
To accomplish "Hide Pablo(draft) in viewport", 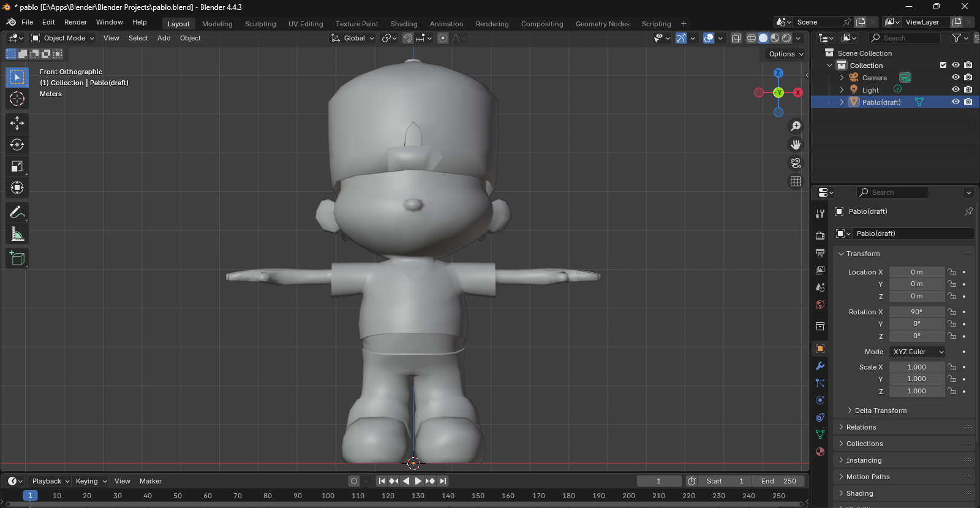I will 956,102.
